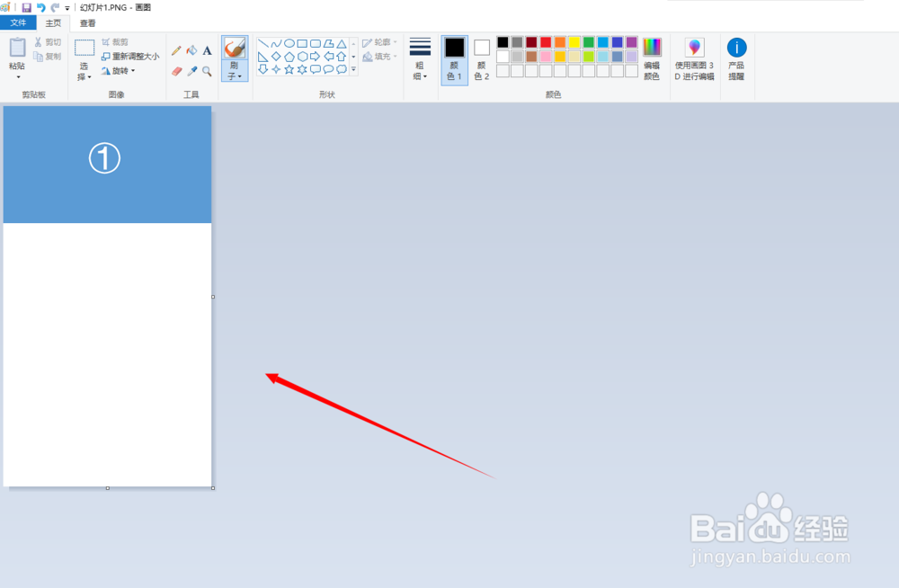Image resolution: width=899 pixels, height=588 pixels.
Task: Choose the Diamond shape
Action: (276, 57)
